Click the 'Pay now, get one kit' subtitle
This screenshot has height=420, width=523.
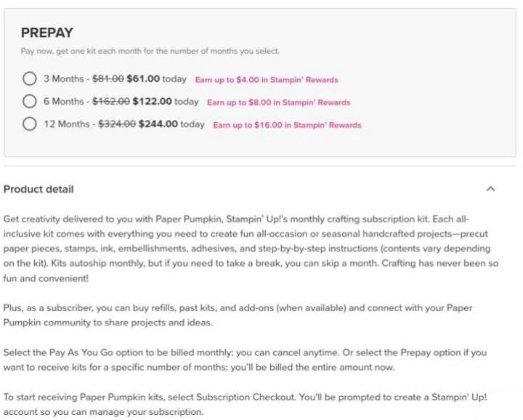coord(150,51)
